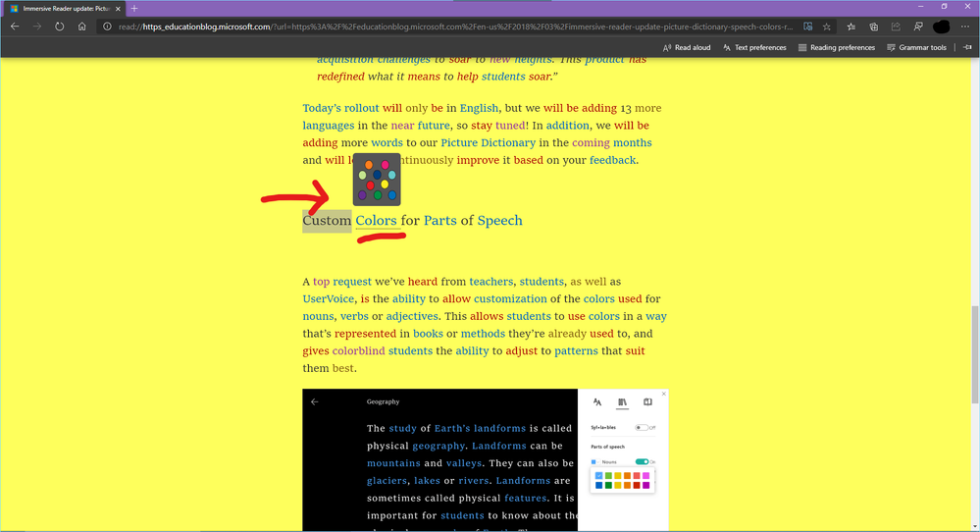View site information icon in address bar
Screen dimensions: 980x532
pyautogui.click(x=107, y=27)
